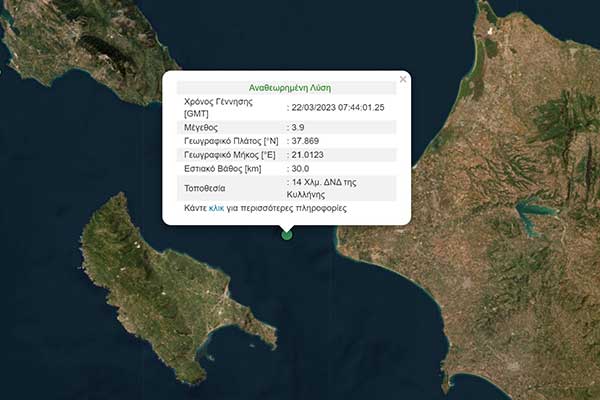Image resolution: width=600 pixels, height=400 pixels.
Task: Select the longitude value 21.0123
Action: 308,157
